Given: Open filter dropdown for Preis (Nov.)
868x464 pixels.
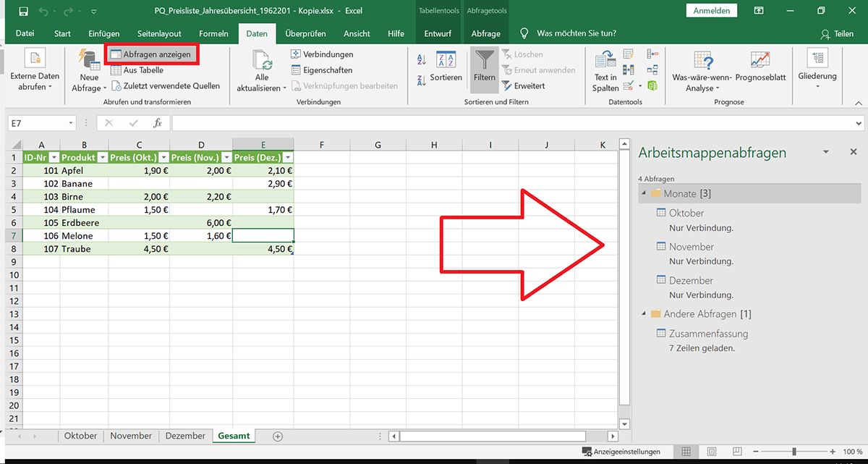Looking at the screenshot, I should (225, 157).
